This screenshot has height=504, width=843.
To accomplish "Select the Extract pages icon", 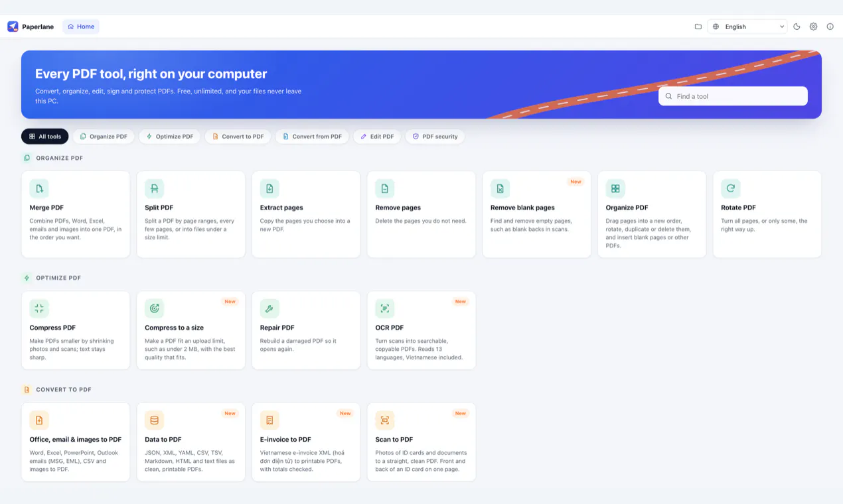I will coord(269,188).
